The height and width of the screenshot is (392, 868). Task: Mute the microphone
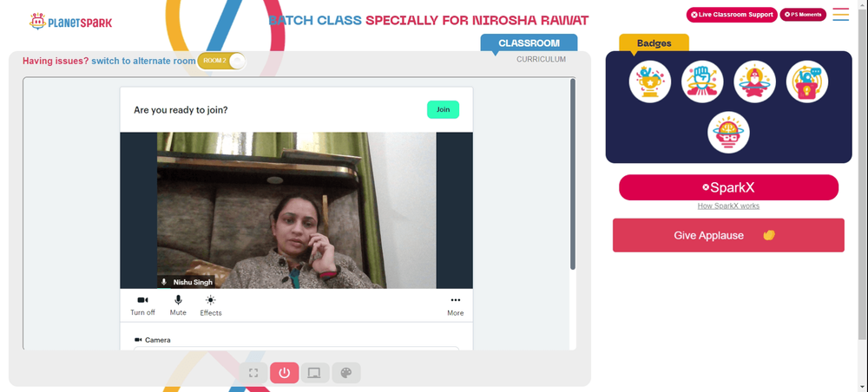click(178, 305)
